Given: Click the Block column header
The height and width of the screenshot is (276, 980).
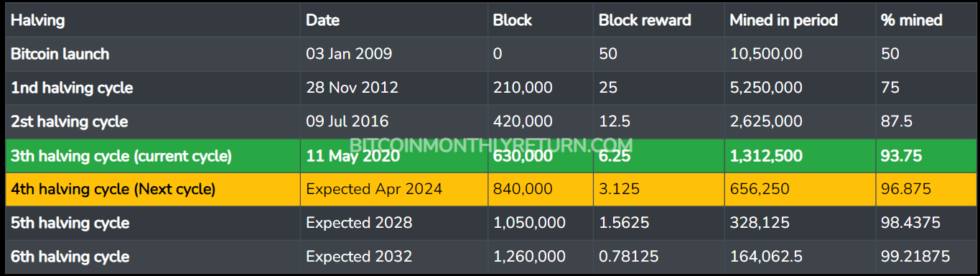Looking at the screenshot, I should (x=513, y=20).
